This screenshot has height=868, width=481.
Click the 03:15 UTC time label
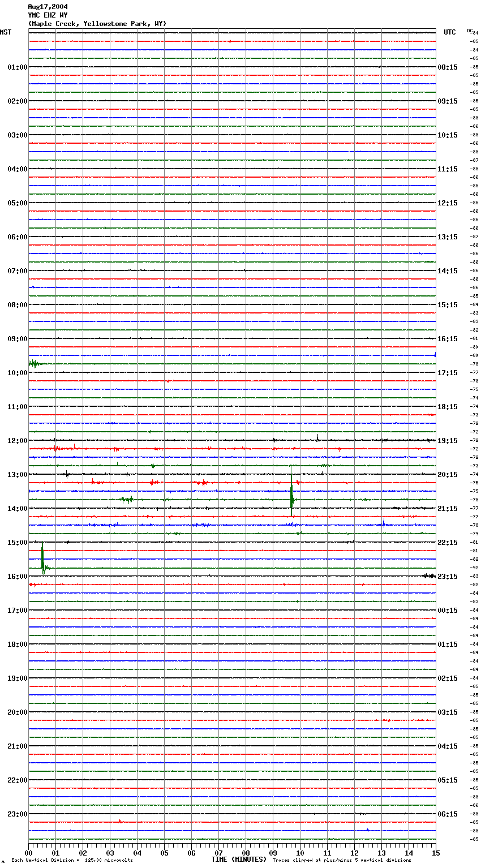448,712
